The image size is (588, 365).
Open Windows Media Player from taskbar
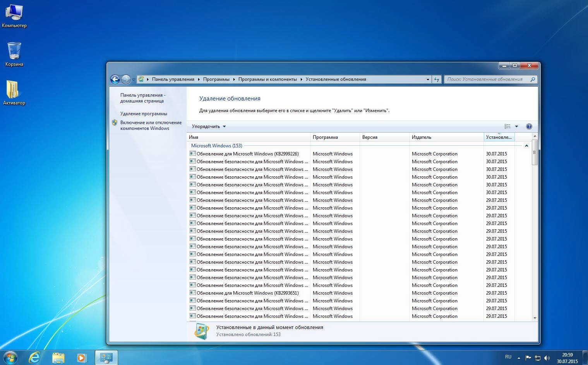81,358
